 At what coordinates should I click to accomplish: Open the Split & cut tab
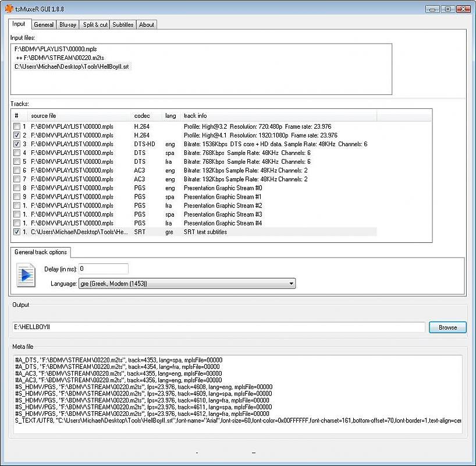[x=95, y=24]
